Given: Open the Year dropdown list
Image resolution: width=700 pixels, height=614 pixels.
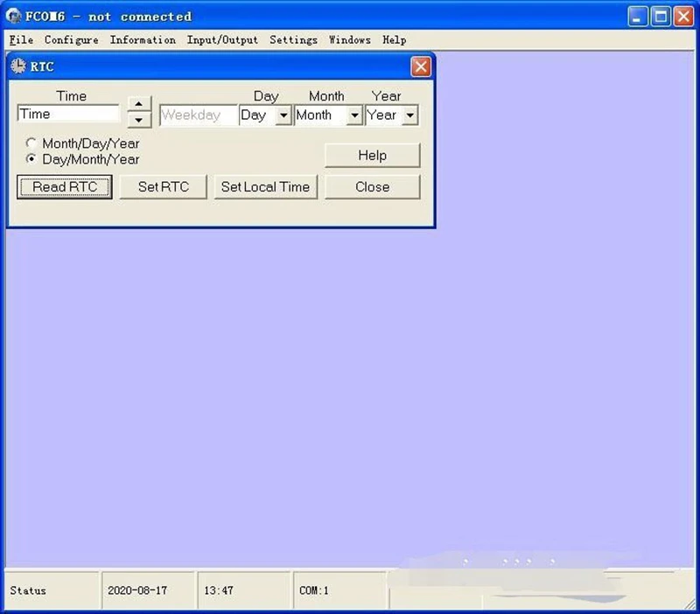Looking at the screenshot, I should click(409, 115).
